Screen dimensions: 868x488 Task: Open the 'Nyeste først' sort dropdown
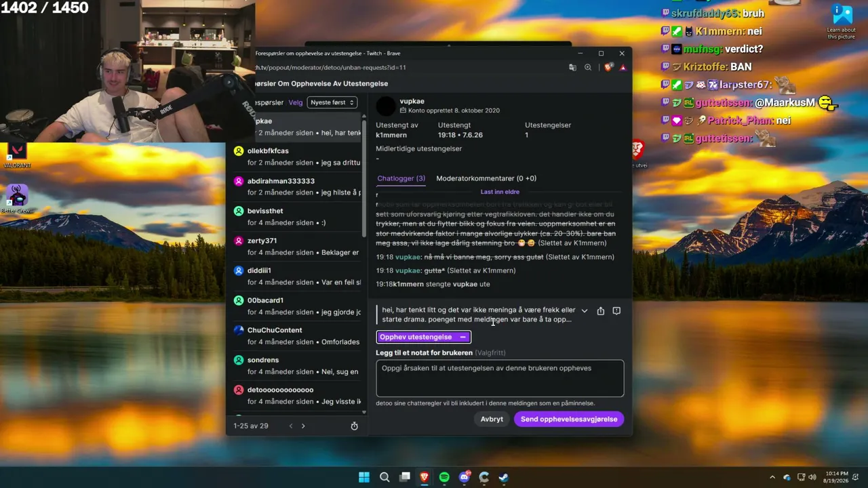coord(332,102)
